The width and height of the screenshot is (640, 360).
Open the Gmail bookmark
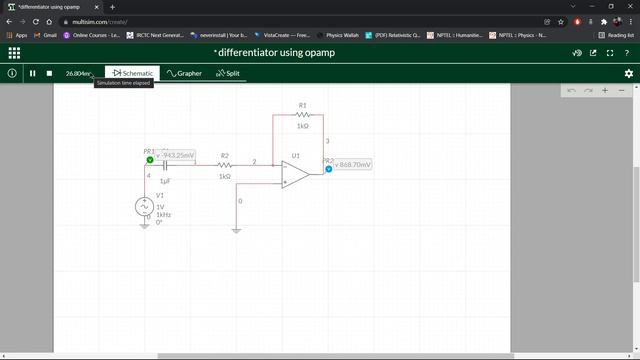tap(45, 36)
